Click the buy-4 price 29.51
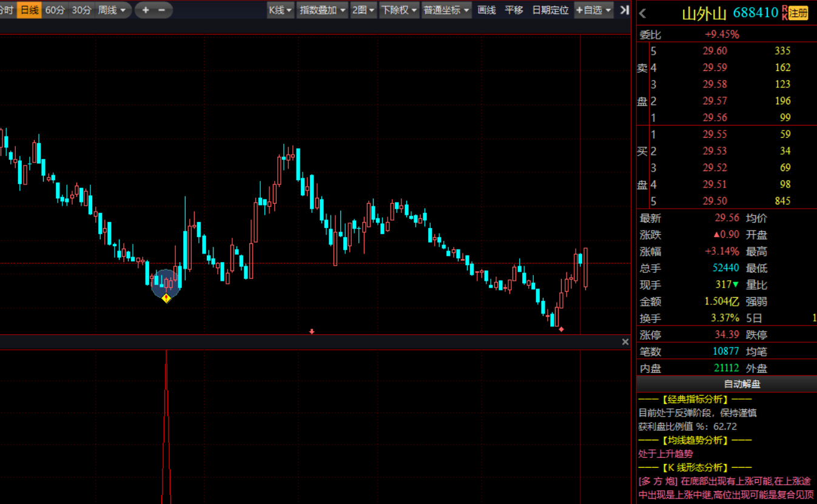The height and width of the screenshot is (504, 817). [x=714, y=184]
